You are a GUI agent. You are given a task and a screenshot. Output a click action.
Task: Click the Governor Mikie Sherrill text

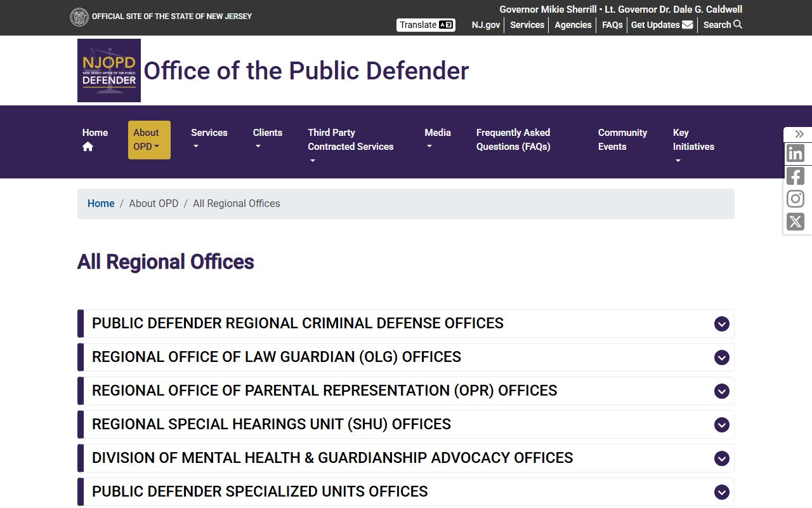pyautogui.click(x=548, y=10)
